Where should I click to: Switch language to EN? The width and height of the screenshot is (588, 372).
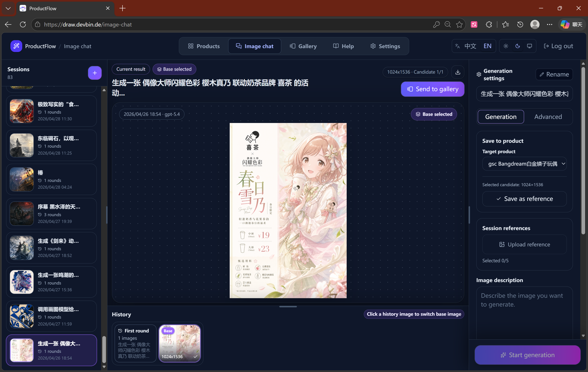coord(487,46)
